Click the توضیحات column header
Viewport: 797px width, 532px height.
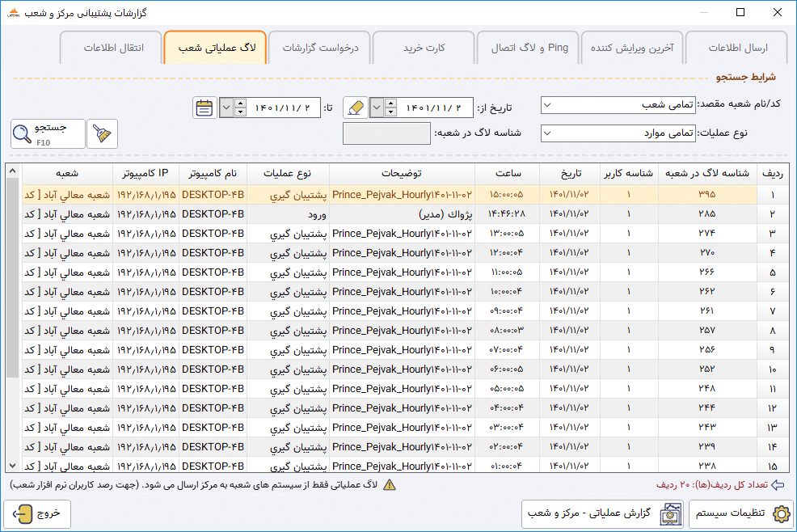(402, 174)
